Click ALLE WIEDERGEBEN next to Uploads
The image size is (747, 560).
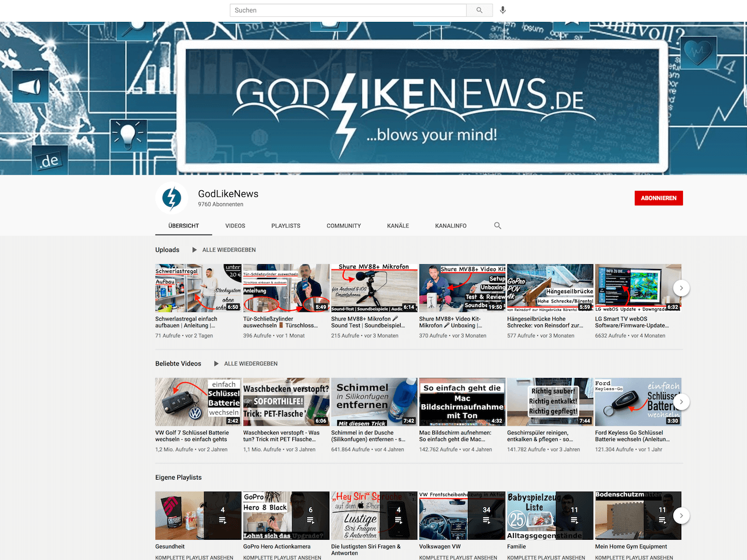coord(229,249)
